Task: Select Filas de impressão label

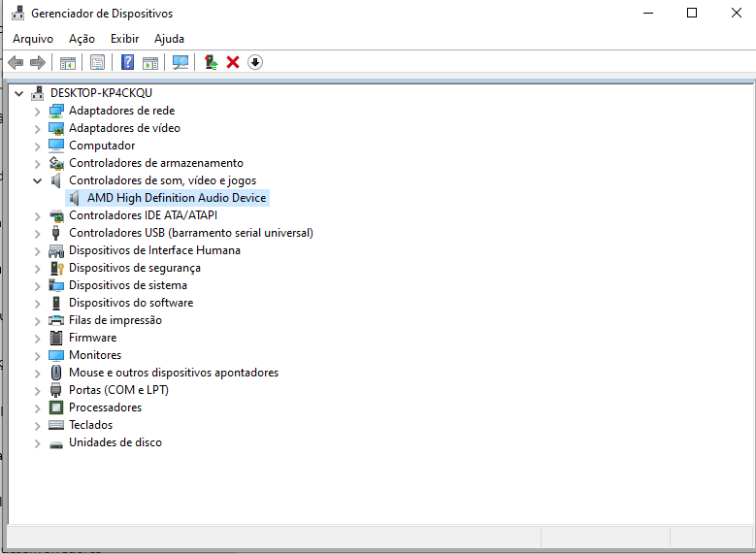Action: (115, 320)
